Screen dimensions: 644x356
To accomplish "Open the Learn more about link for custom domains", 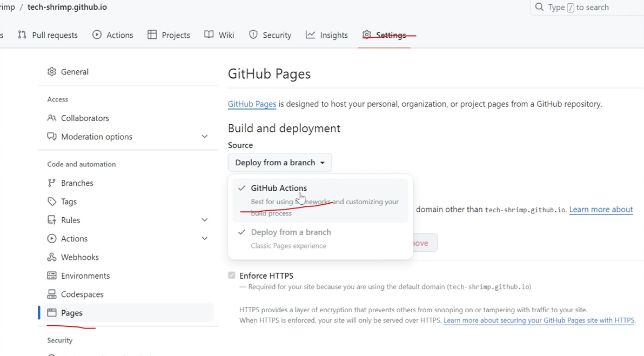I will pos(601,210).
